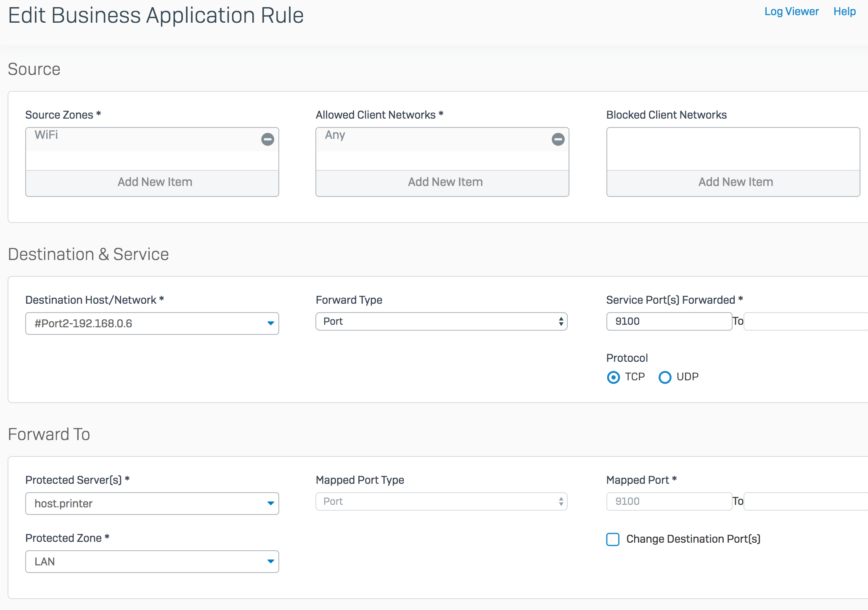Click Service Port(s) Forwarded start field
868x610 pixels.
click(x=669, y=321)
